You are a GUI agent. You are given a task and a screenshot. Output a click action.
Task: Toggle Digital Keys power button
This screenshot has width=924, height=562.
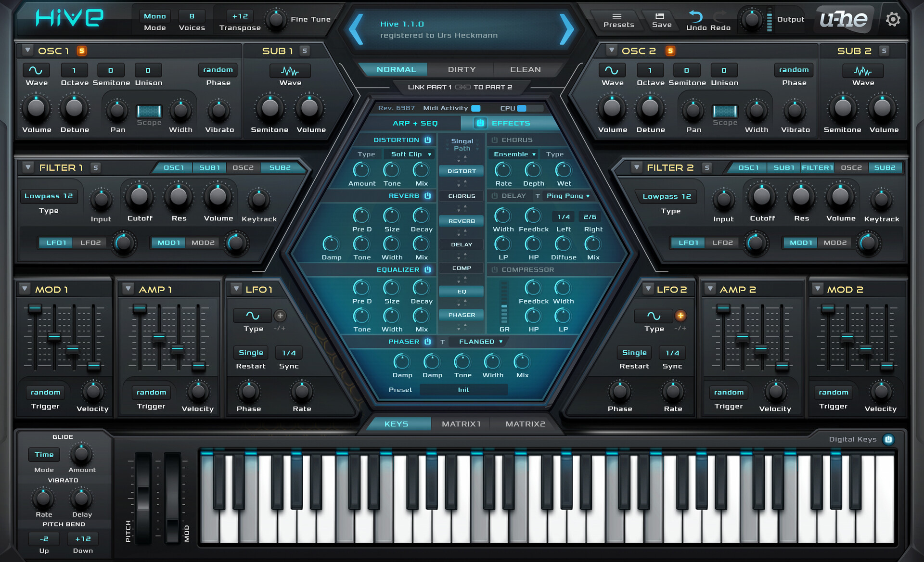click(x=888, y=439)
